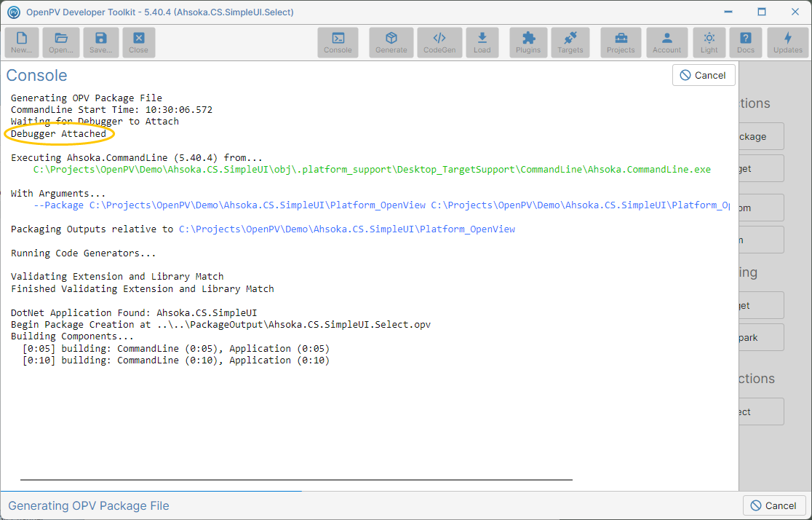Cancel packaging from the bottom status bar
The height and width of the screenshot is (520, 812).
774,505
